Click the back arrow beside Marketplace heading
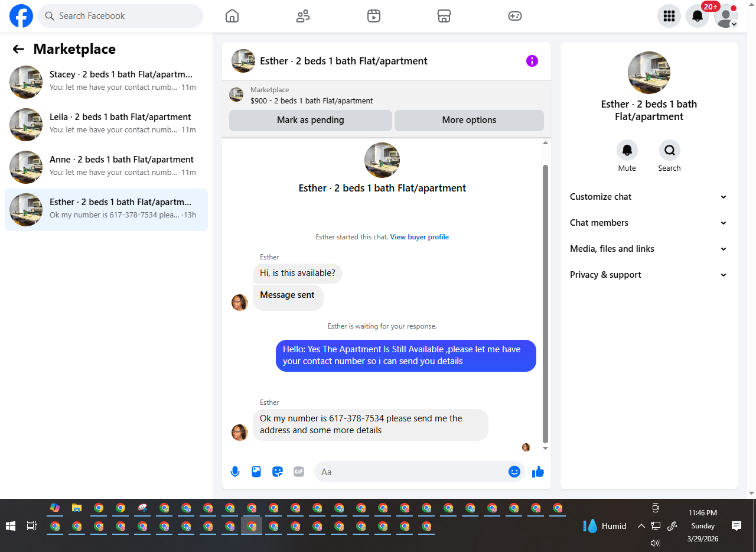Image resolution: width=756 pixels, height=552 pixels. coord(18,49)
